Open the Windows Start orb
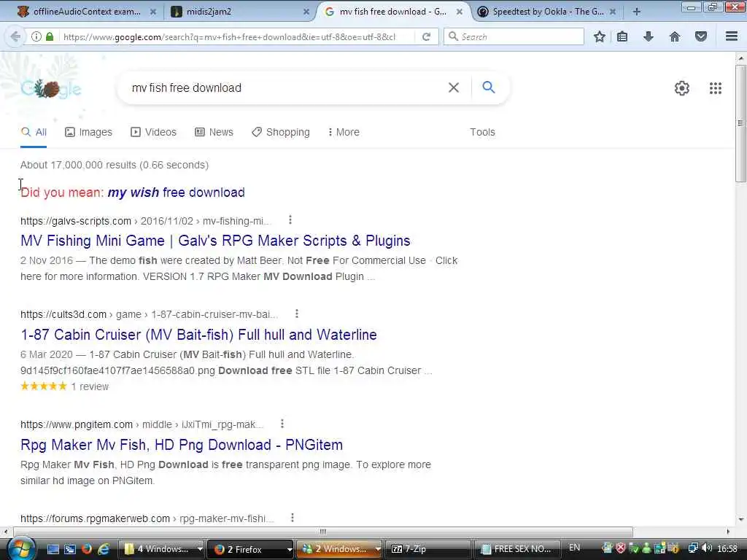This screenshot has width=747, height=560. pos(20,548)
